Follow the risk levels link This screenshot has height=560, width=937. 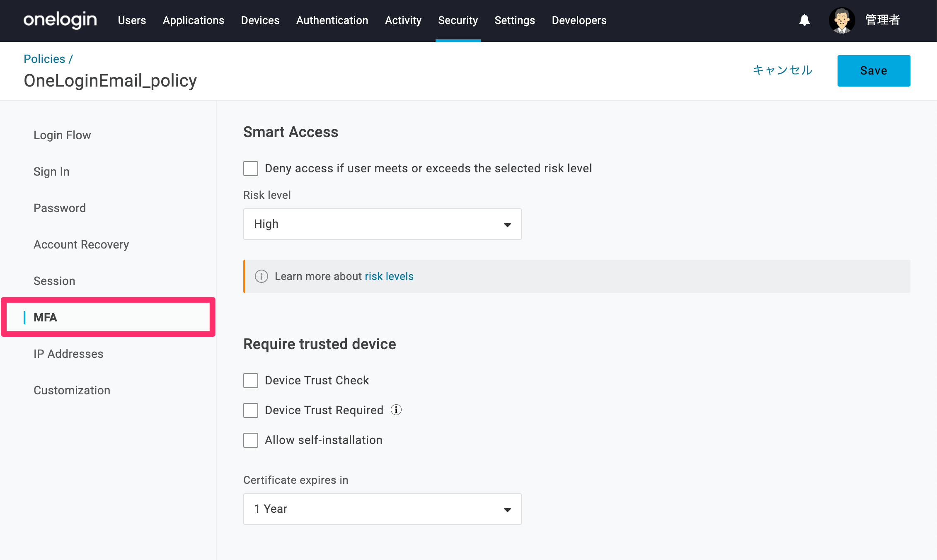click(389, 276)
